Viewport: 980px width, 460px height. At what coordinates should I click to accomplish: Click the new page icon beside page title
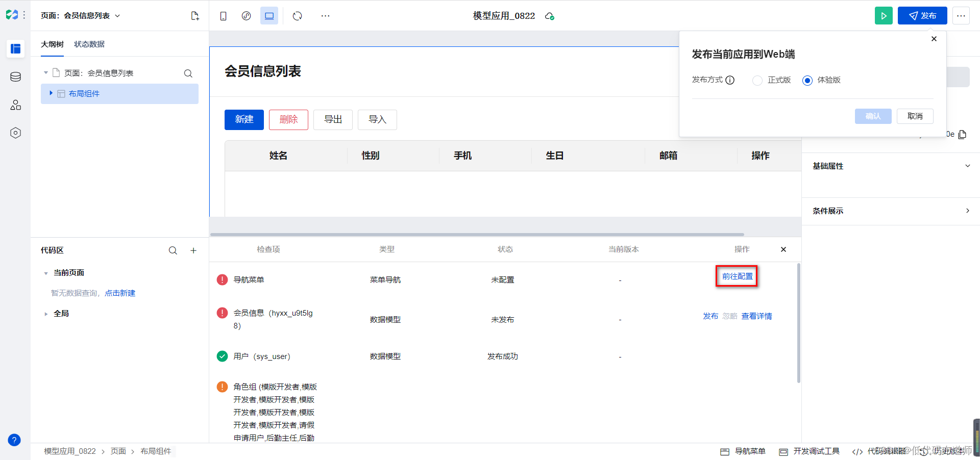(x=195, y=16)
